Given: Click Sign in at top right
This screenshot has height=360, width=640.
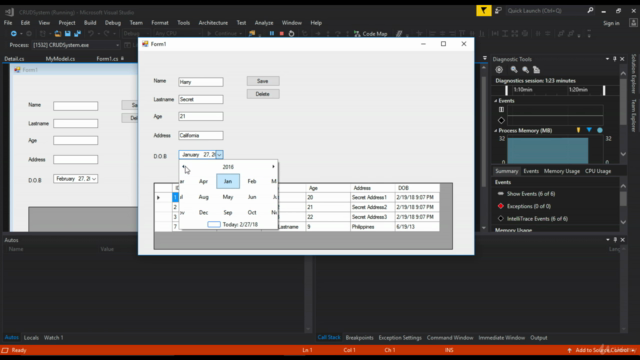Looking at the screenshot, I should coord(611,23).
